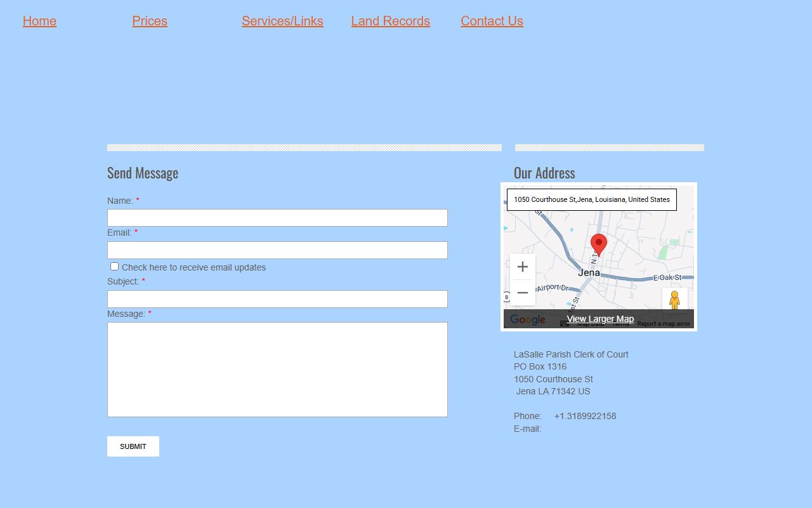Select the Street View pegman icon
This screenshot has height=508, width=812.
click(x=674, y=300)
